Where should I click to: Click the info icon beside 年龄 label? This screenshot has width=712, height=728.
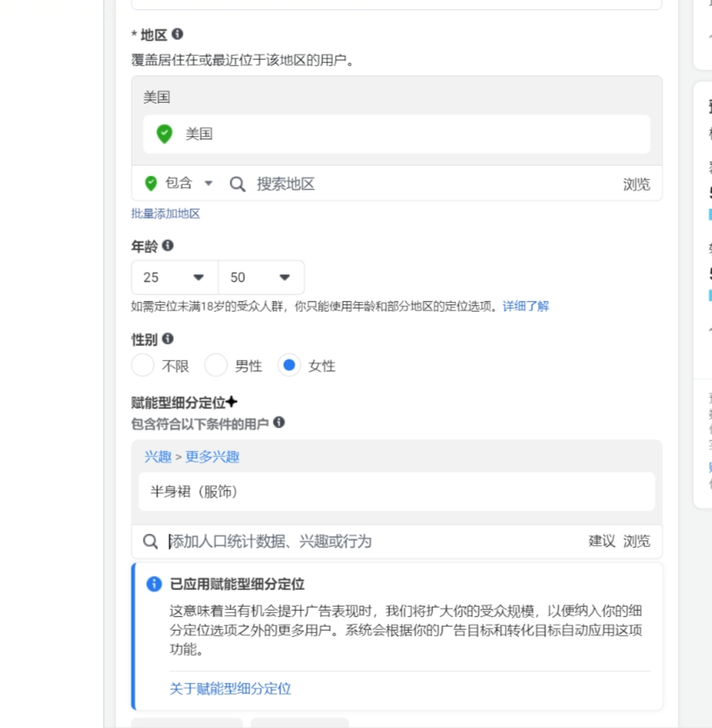pyautogui.click(x=167, y=246)
